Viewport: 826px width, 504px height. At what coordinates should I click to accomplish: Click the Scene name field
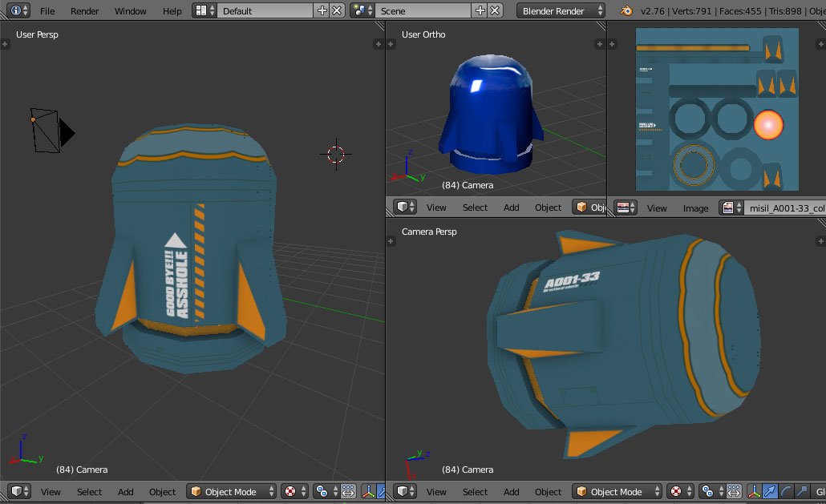[x=423, y=10]
